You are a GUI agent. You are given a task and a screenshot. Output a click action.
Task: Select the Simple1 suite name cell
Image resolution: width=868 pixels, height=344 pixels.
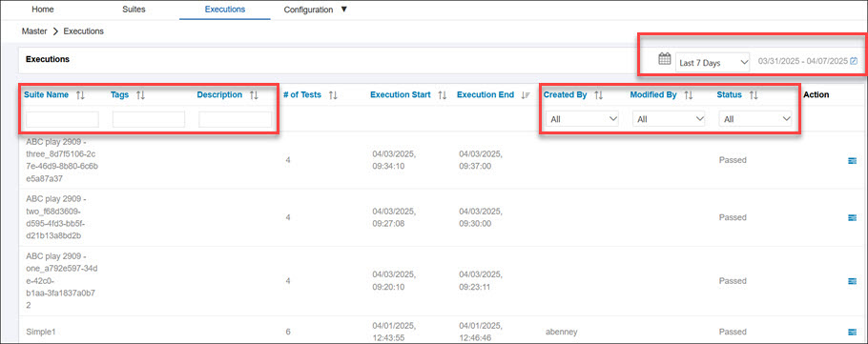[x=40, y=332]
